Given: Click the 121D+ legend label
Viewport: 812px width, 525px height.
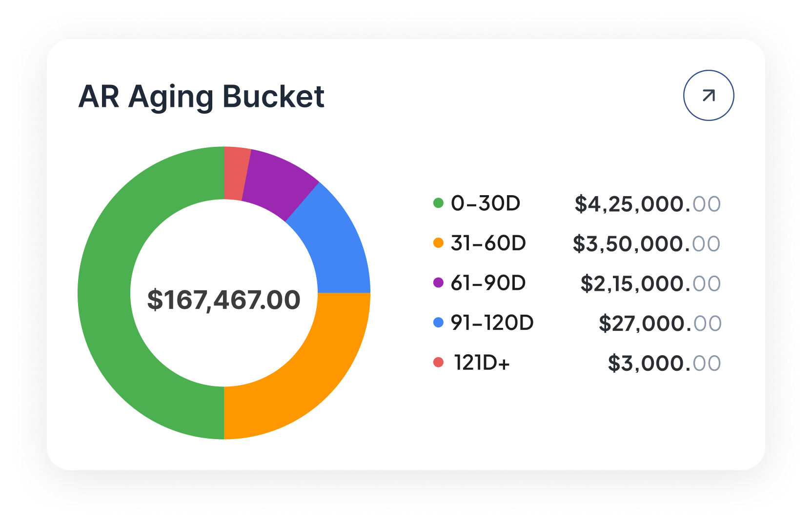Looking at the screenshot, I should [x=482, y=363].
